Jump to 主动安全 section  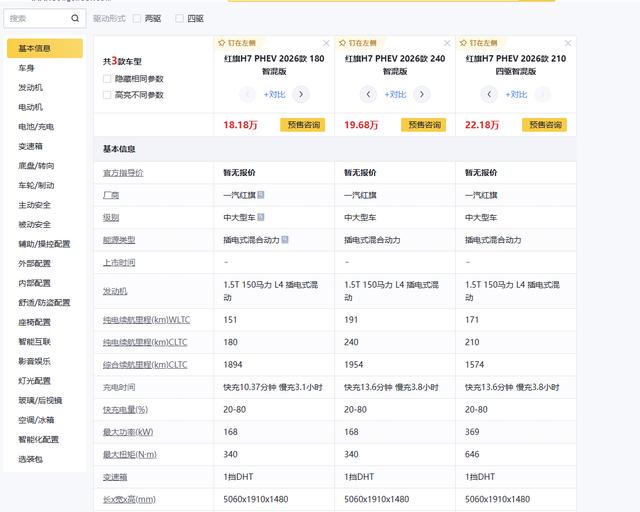(x=34, y=205)
